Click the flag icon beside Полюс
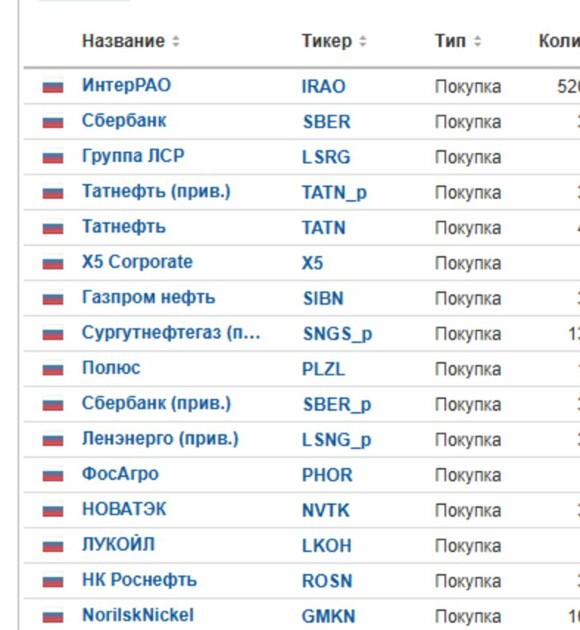 point(53,369)
